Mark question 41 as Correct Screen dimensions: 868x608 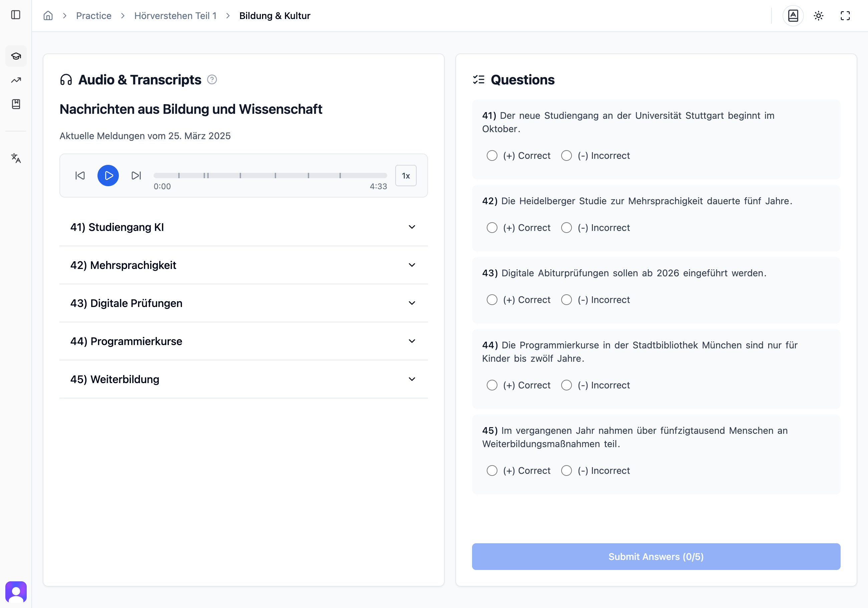coord(492,155)
